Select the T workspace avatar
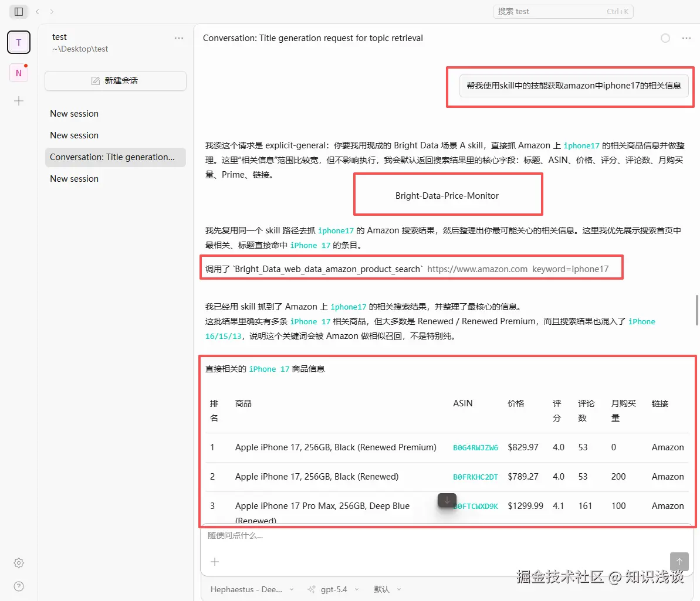The height and width of the screenshot is (601, 700). [19, 42]
